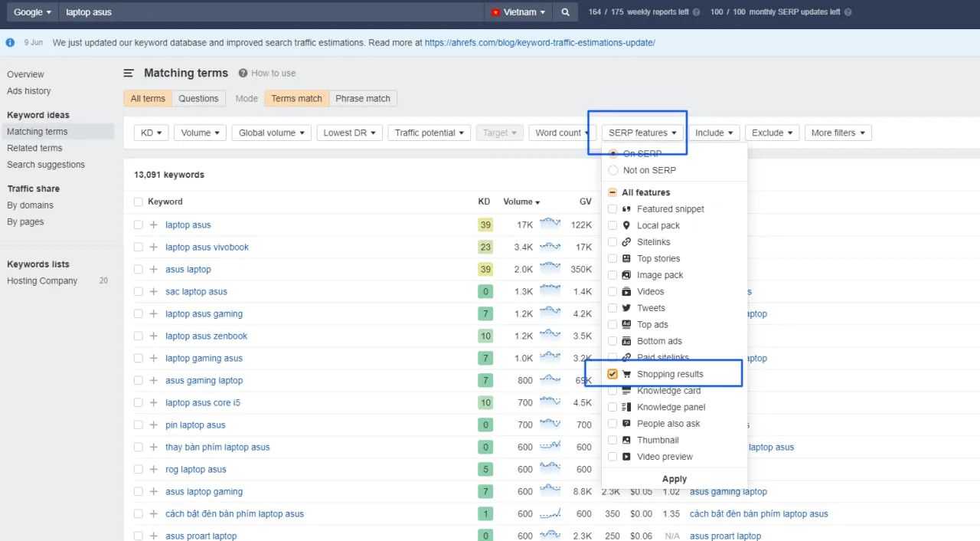This screenshot has height=541, width=980.
Task: Enable the Featured snippet checkbox
Action: click(x=612, y=208)
